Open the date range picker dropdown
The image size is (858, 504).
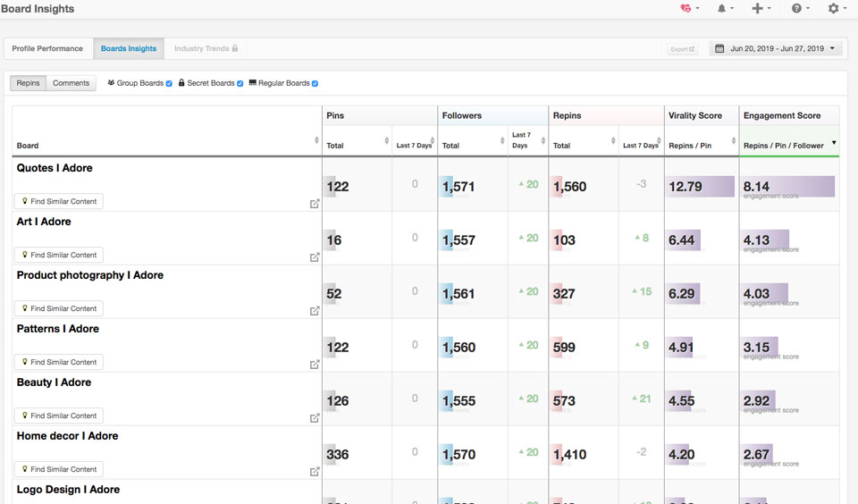[776, 48]
